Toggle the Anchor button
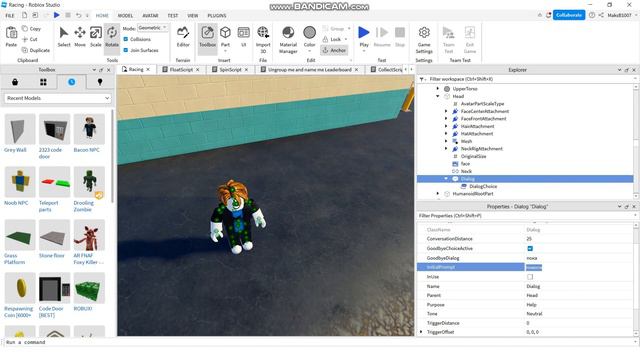The height and width of the screenshot is (360, 640). click(x=334, y=50)
